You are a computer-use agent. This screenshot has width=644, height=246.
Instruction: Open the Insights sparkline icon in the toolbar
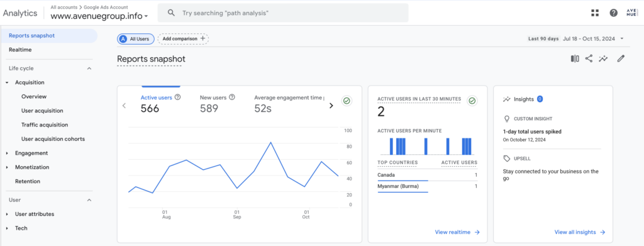(603, 59)
